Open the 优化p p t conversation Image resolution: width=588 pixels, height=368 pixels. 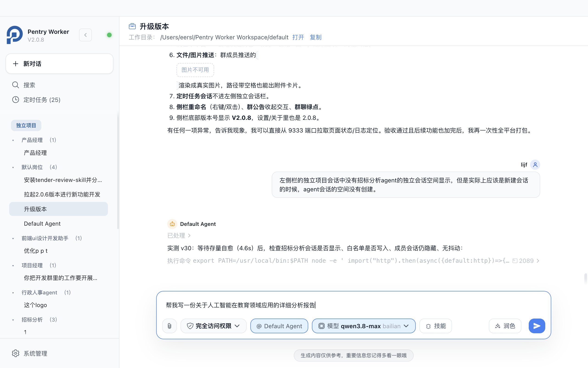click(x=59, y=251)
